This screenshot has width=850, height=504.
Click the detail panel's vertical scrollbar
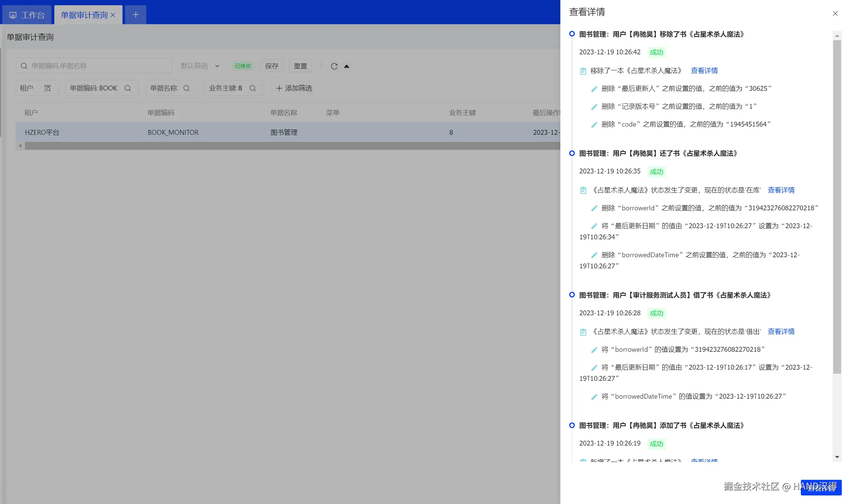(x=837, y=207)
